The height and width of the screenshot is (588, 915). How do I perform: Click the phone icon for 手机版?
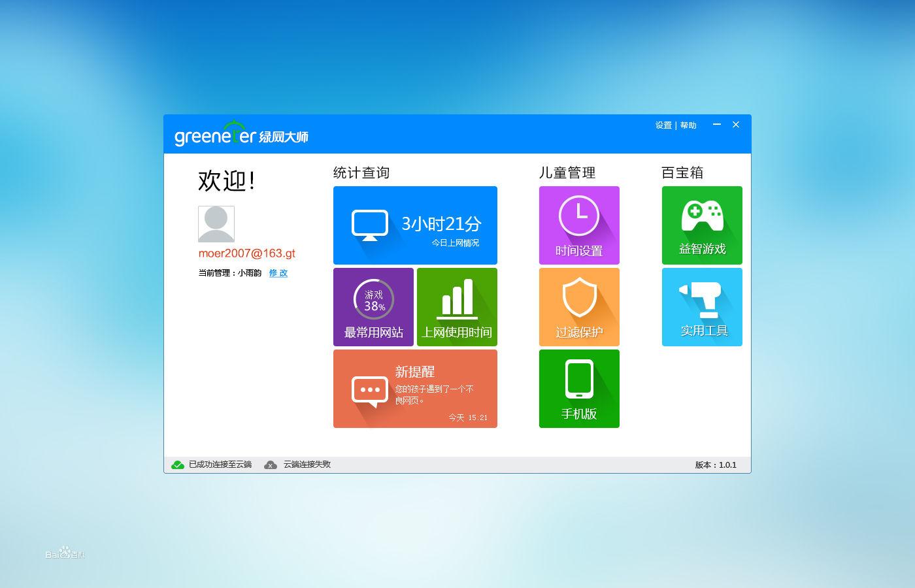579,380
